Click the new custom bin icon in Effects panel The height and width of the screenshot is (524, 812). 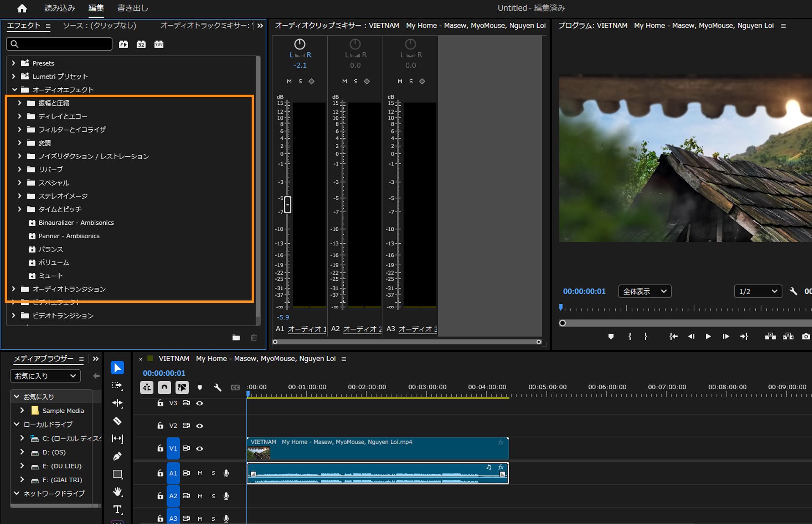[236, 338]
